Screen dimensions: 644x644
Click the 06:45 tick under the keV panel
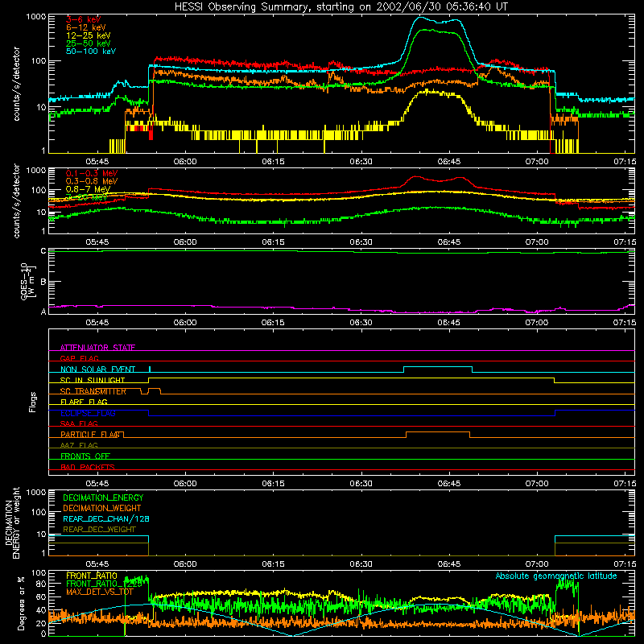click(449, 162)
